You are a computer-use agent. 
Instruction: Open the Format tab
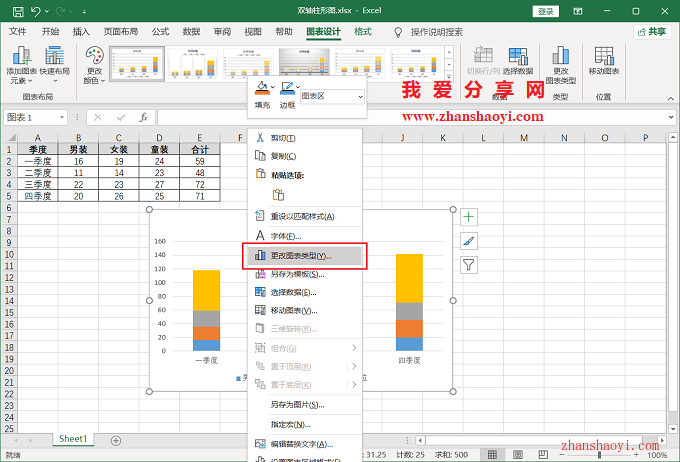(363, 32)
